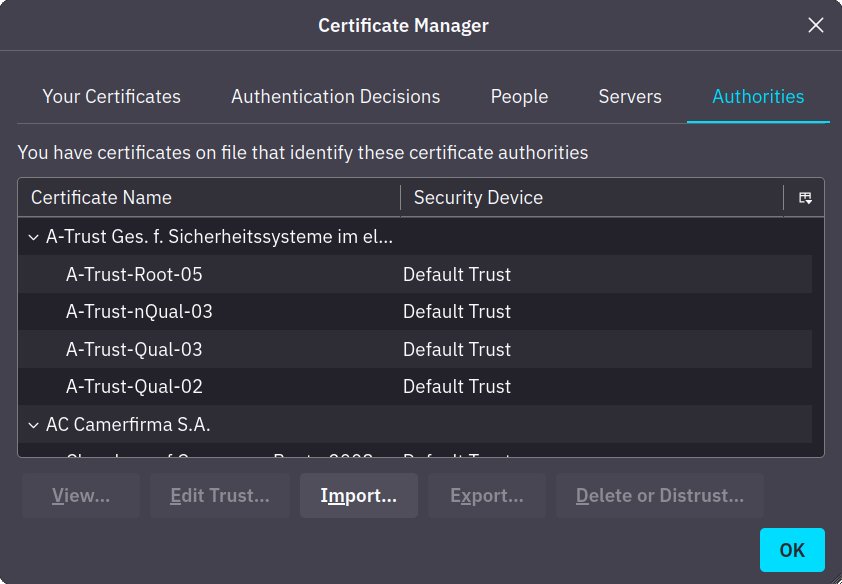The image size is (842, 584).
Task: Click the Export button
Action: (486, 495)
